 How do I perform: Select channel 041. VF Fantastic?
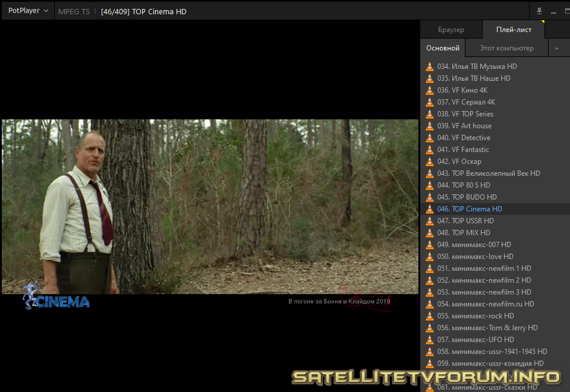coord(495,149)
